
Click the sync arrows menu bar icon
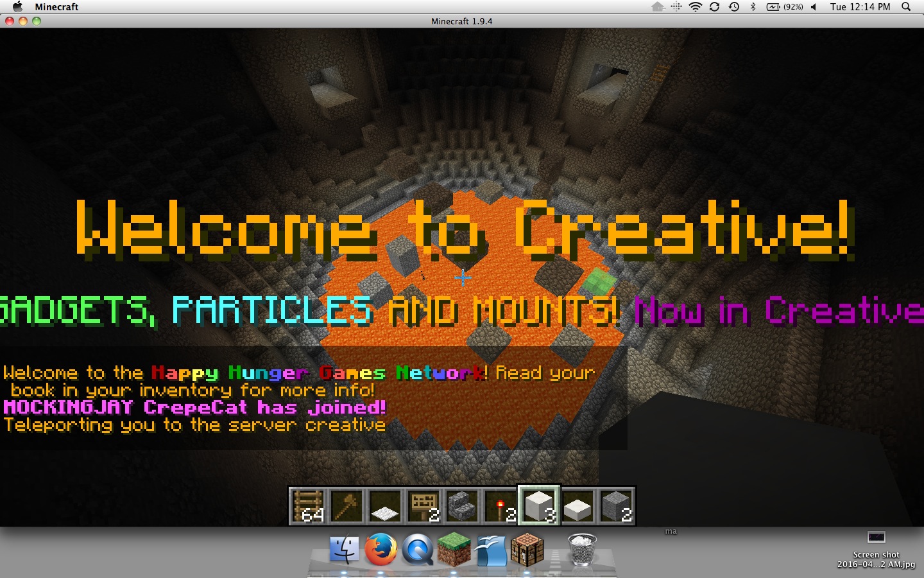click(714, 6)
